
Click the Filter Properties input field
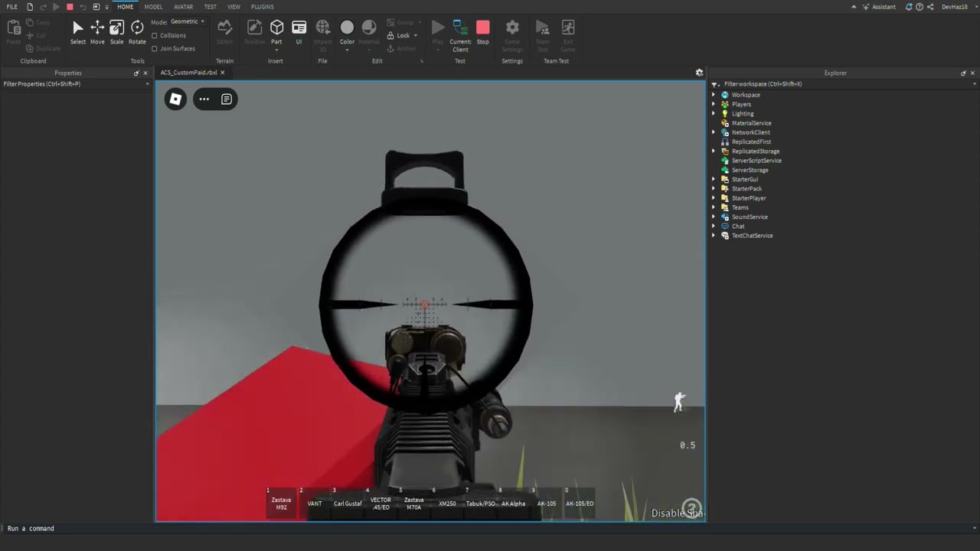pyautogui.click(x=74, y=84)
